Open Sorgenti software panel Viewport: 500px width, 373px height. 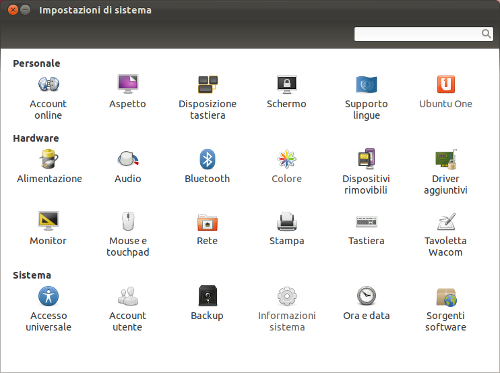pos(446,308)
